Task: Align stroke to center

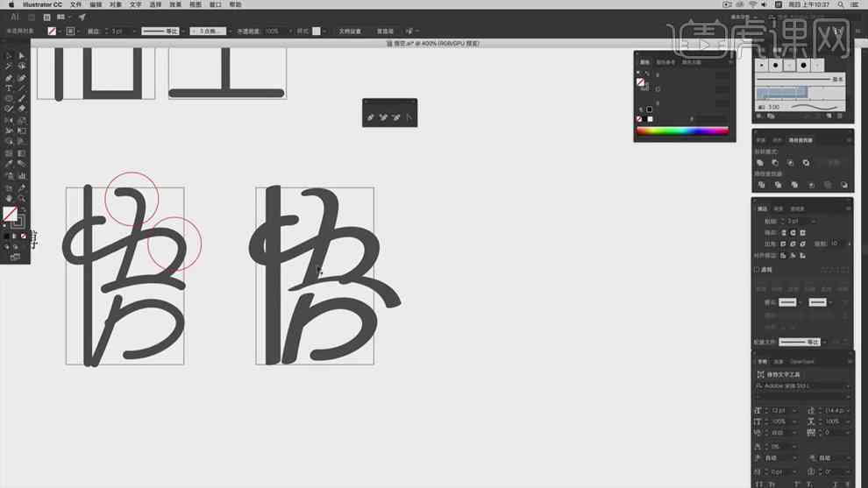Action: (783, 255)
